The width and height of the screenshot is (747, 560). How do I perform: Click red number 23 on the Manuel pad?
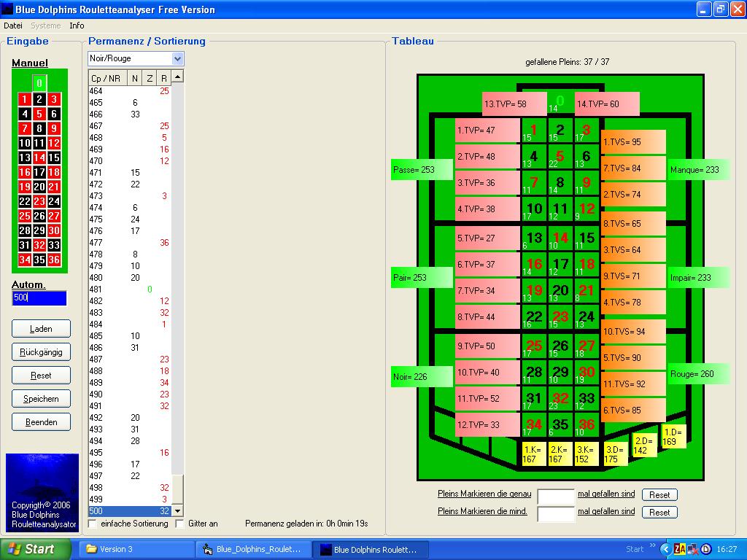39,201
